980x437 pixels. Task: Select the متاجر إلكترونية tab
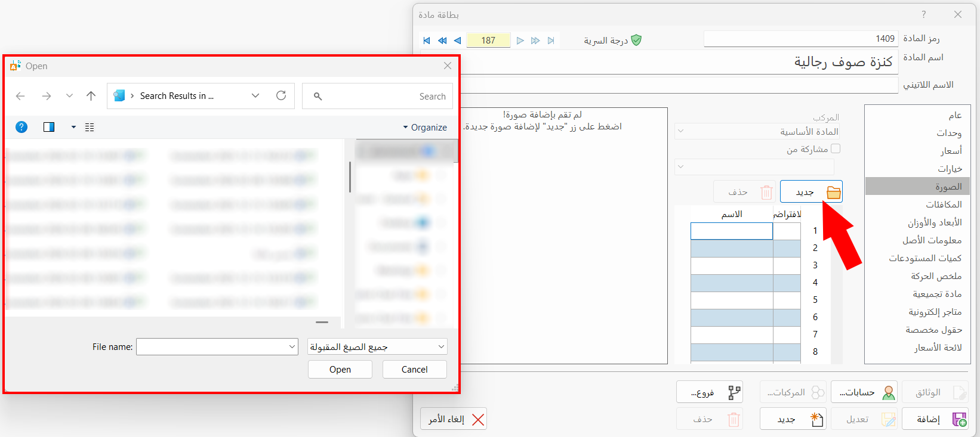pos(917,312)
